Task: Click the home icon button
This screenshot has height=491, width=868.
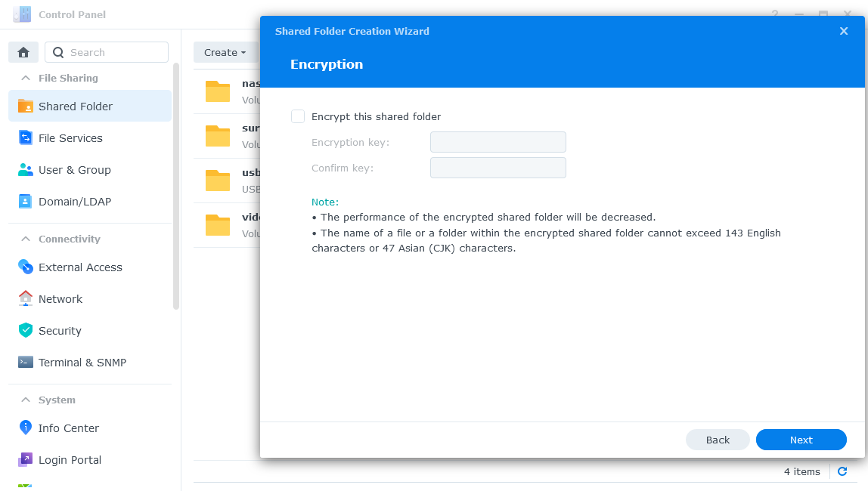Action: tap(23, 52)
